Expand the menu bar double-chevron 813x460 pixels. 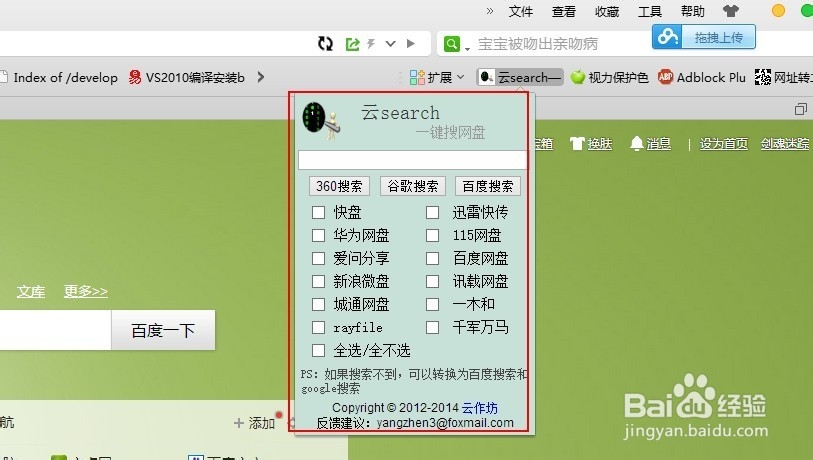[x=489, y=11]
